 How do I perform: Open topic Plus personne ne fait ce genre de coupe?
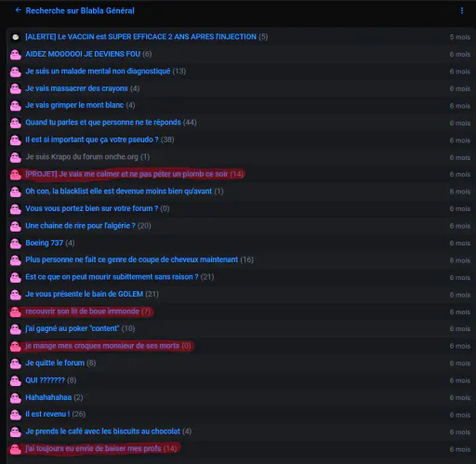coord(132,259)
